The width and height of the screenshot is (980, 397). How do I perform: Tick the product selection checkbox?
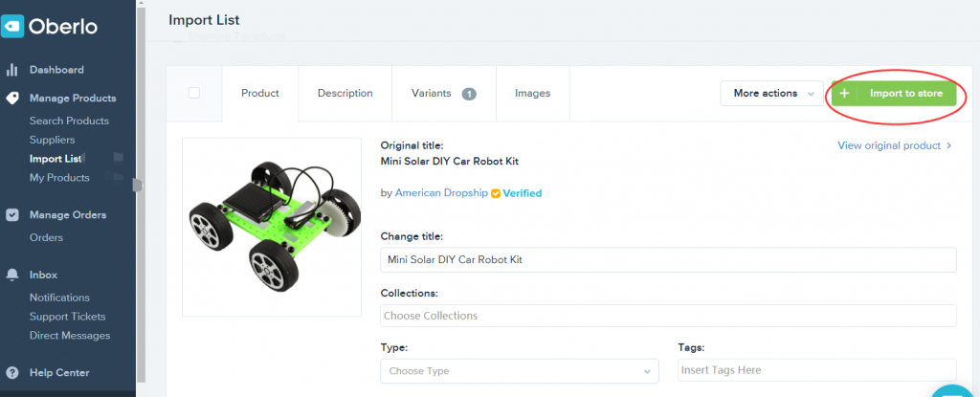click(x=194, y=93)
